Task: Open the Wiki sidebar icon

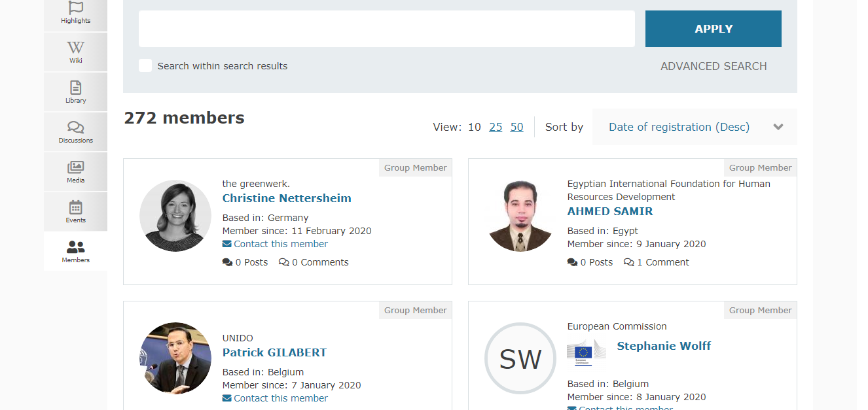Action: (76, 48)
